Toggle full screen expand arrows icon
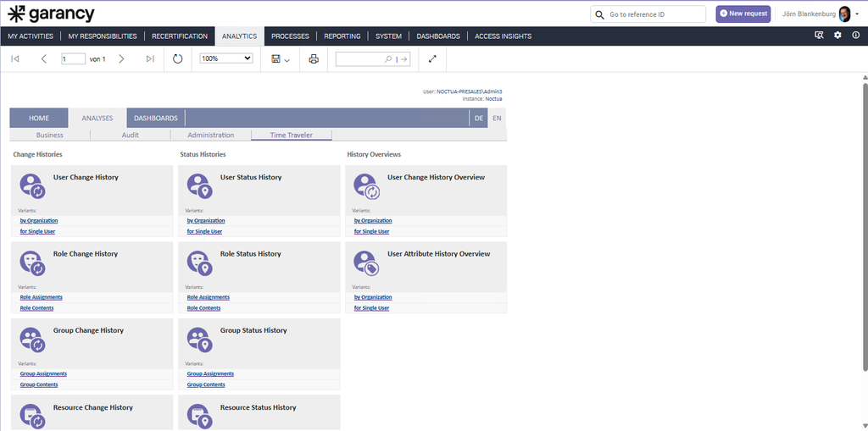This screenshot has width=868, height=431. pos(433,58)
